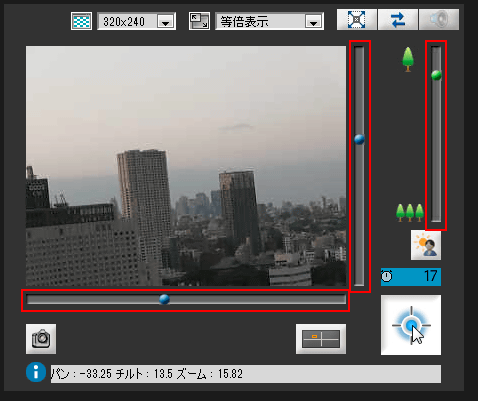Screen dimensions: 478x401
Task: Click the reconnect arrows button
Action: tap(398, 20)
